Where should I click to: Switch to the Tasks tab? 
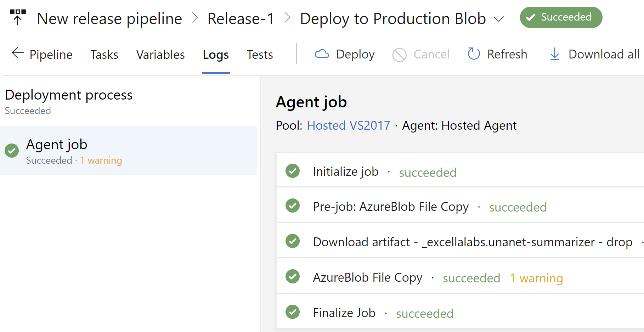104,54
